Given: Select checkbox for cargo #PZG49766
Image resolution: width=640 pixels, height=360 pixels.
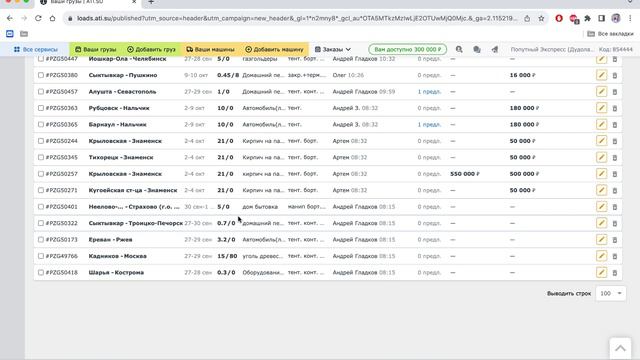Looking at the screenshot, I should pos(41,256).
